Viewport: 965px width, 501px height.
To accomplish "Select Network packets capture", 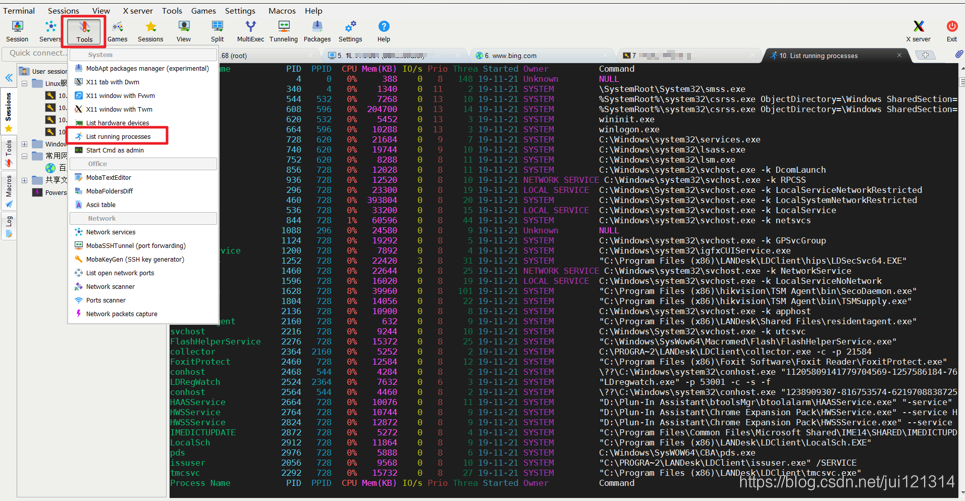I will pos(142,314).
